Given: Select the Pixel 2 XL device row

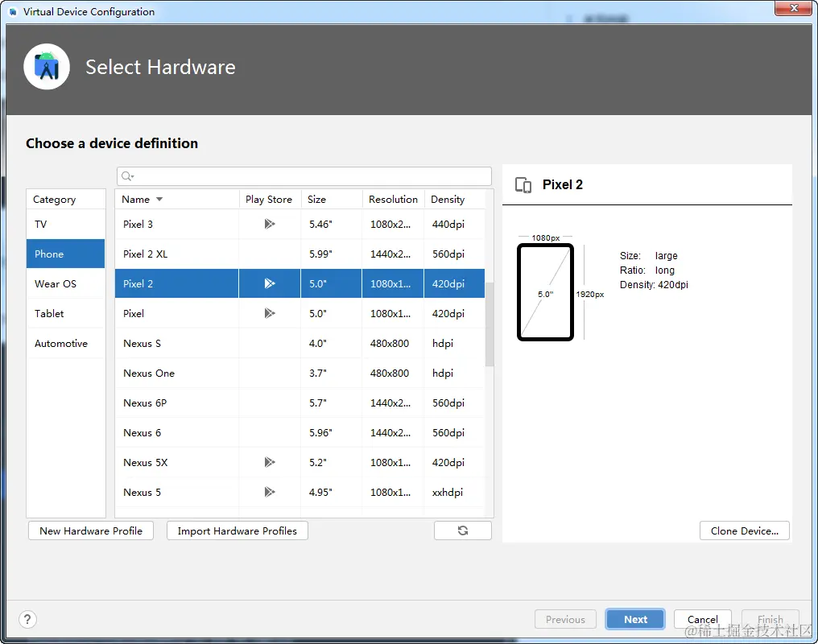Looking at the screenshot, I should point(300,254).
